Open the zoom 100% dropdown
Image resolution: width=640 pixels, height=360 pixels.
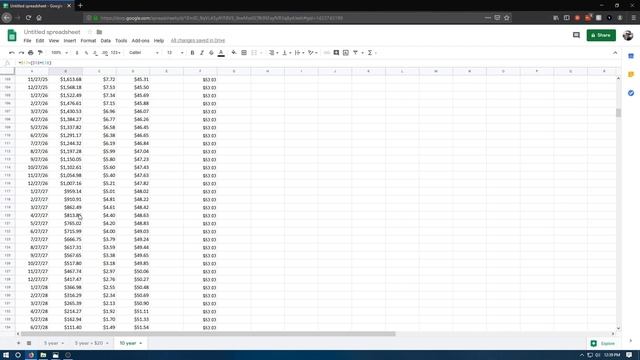pos(60,53)
